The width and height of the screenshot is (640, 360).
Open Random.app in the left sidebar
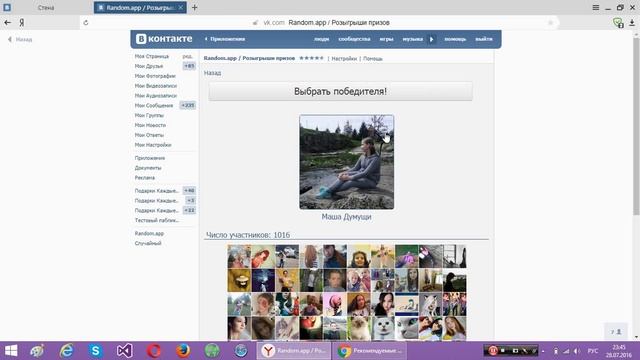point(149,233)
